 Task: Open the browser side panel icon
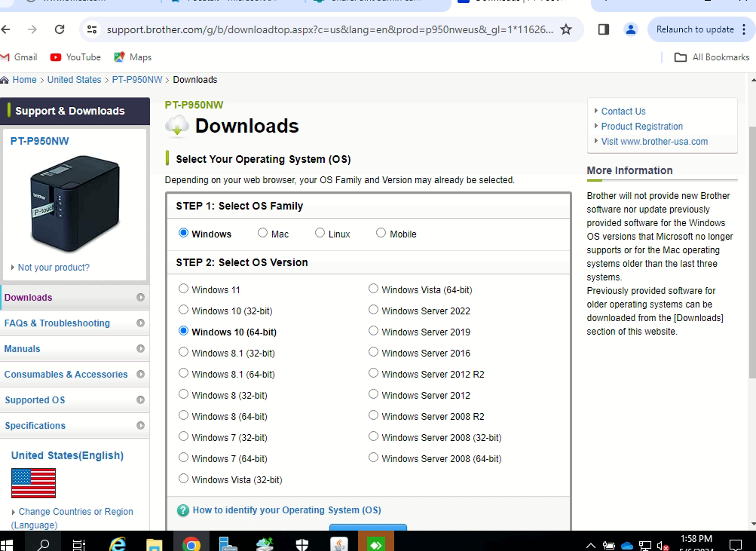click(603, 29)
